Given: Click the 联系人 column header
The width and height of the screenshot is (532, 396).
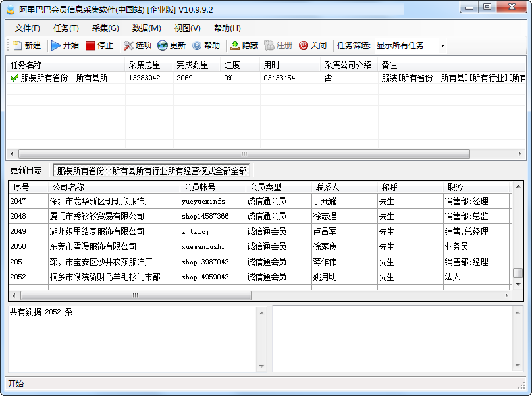Looking at the screenshot, I should [344, 187].
